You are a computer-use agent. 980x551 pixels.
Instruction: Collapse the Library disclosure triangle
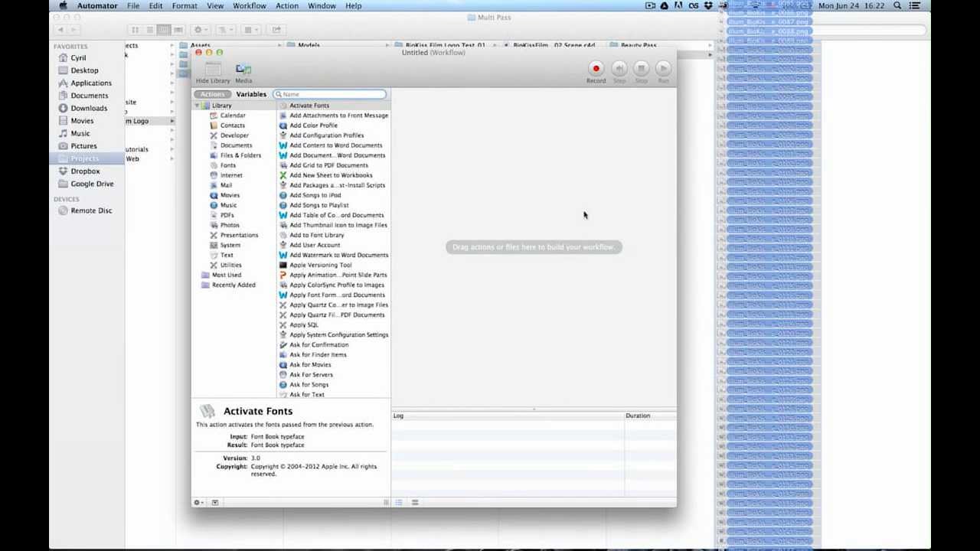(x=197, y=106)
